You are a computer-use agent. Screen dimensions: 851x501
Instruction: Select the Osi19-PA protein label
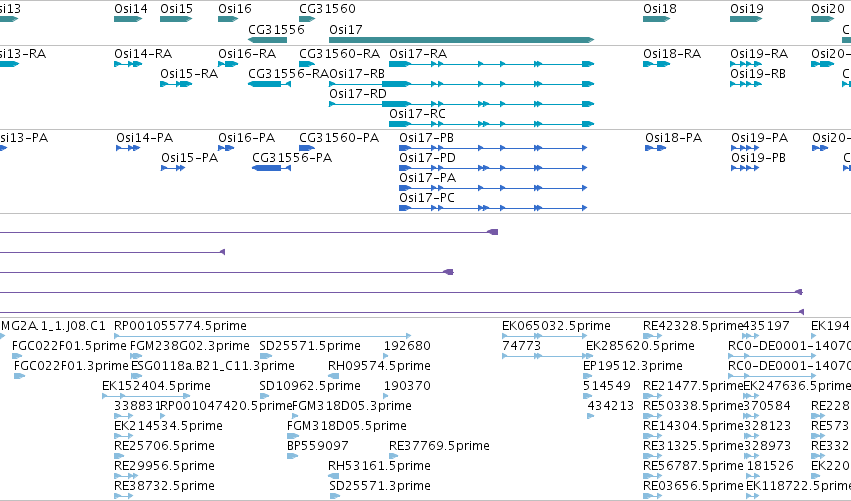pos(759,138)
